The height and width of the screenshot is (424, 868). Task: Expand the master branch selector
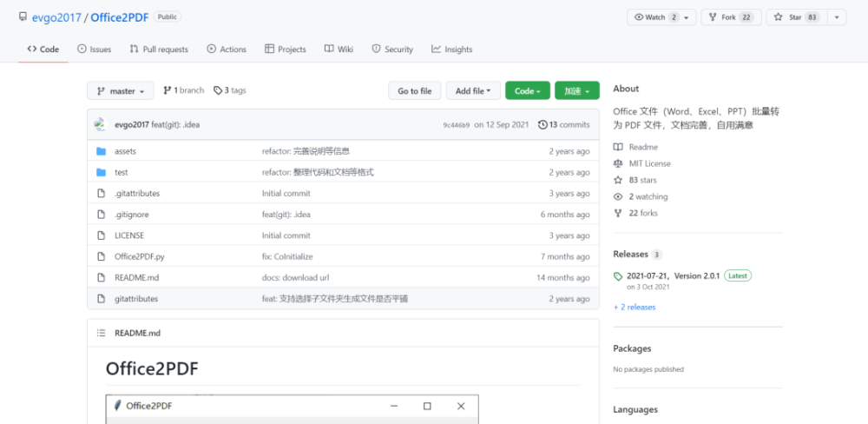tap(121, 91)
